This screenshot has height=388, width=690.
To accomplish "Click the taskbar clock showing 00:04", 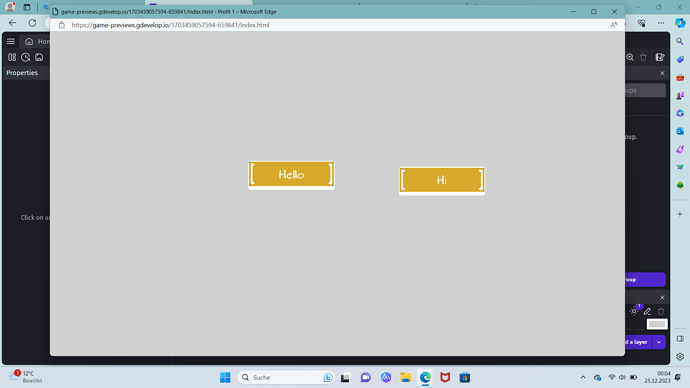I will coord(657,377).
